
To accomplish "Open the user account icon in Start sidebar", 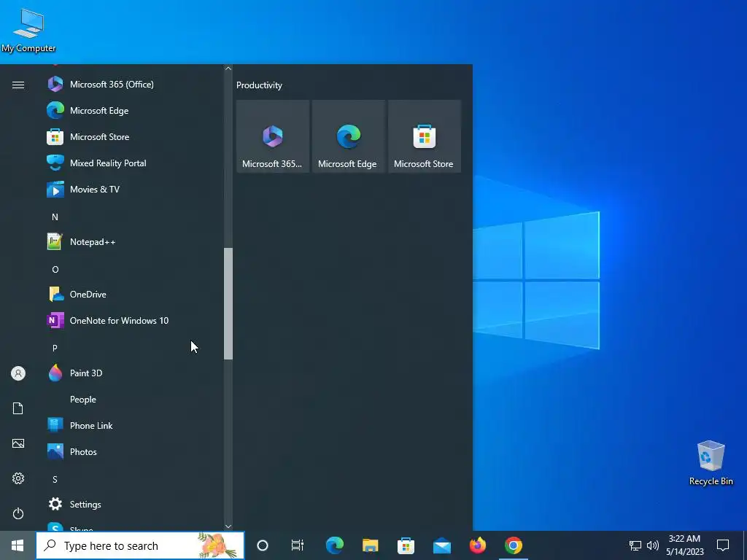I will pyautogui.click(x=18, y=373).
